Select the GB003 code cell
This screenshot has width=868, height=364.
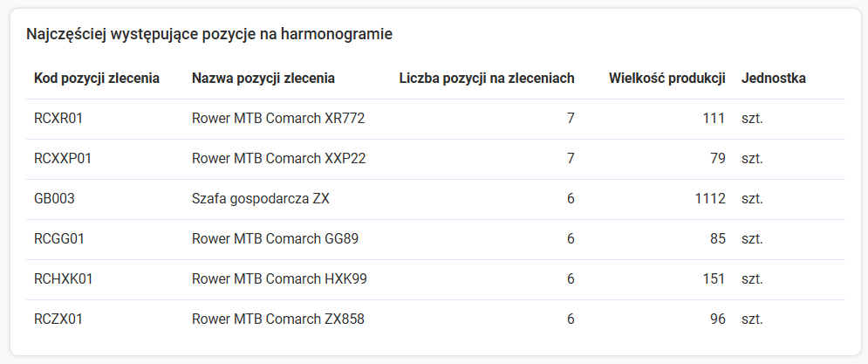tap(54, 199)
